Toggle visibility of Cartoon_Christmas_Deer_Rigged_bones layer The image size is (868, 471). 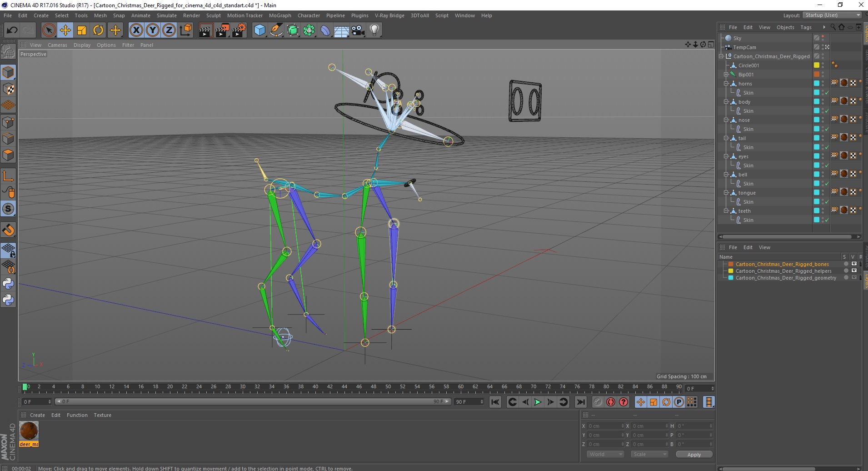coord(853,264)
